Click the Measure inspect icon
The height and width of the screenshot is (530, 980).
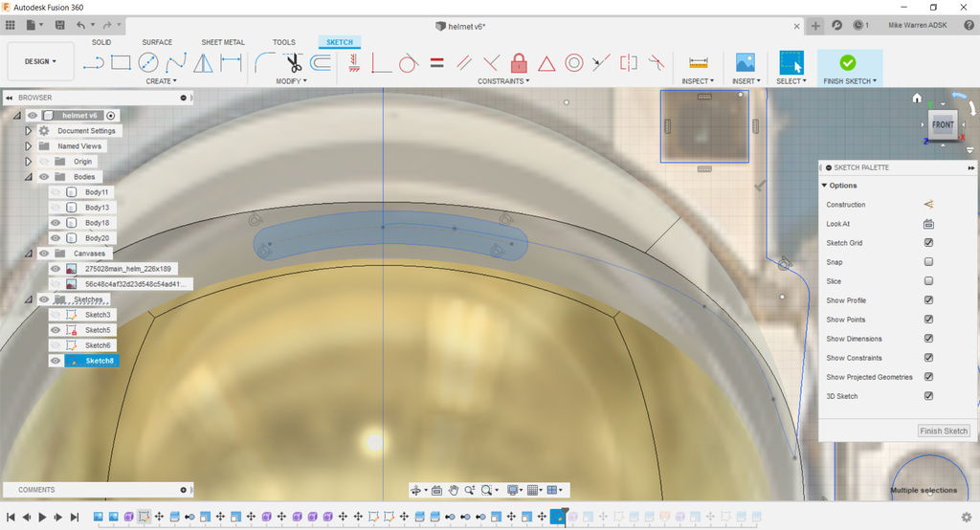[698, 62]
